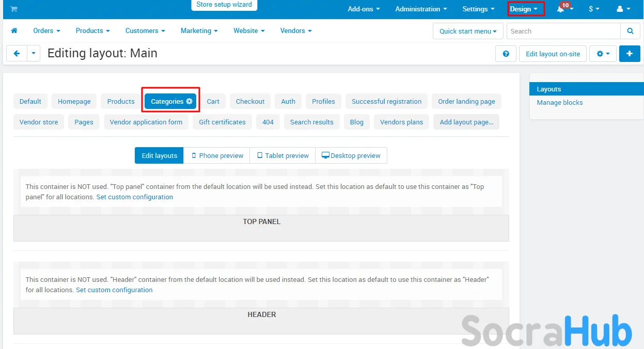Select the Vendors plans tab
The image size is (644, 349).
pyautogui.click(x=401, y=122)
